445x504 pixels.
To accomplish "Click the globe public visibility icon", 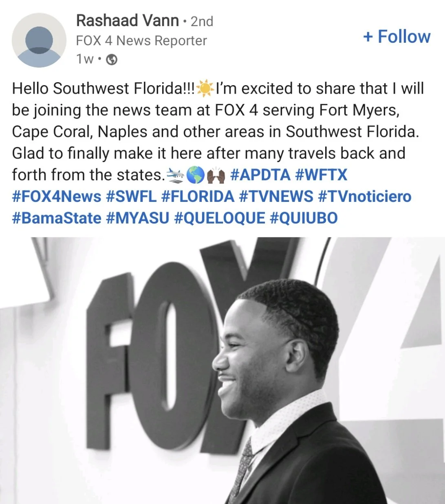I will [112, 60].
